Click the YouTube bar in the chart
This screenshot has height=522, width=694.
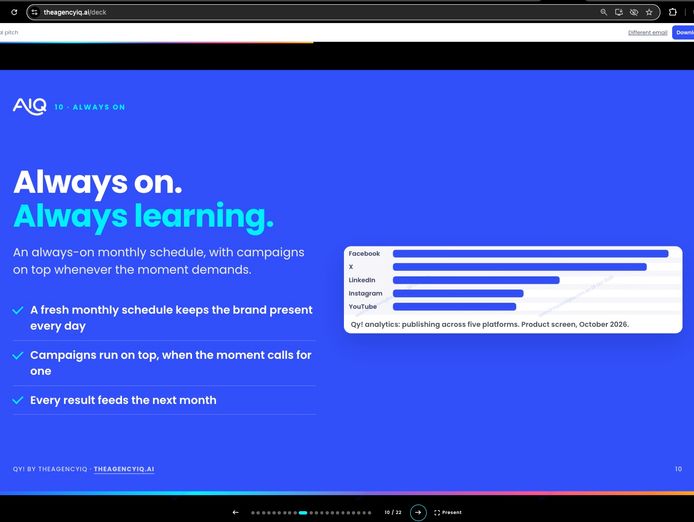tap(455, 307)
